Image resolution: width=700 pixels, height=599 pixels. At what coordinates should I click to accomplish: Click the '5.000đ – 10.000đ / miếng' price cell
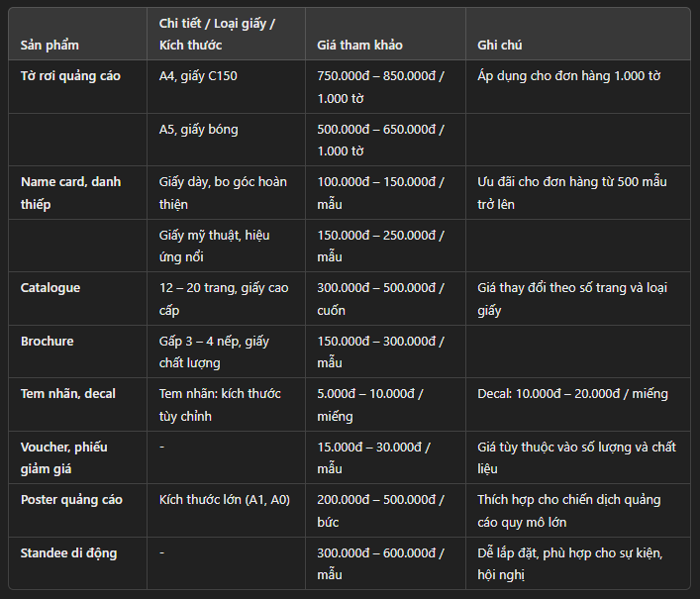click(x=370, y=404)
